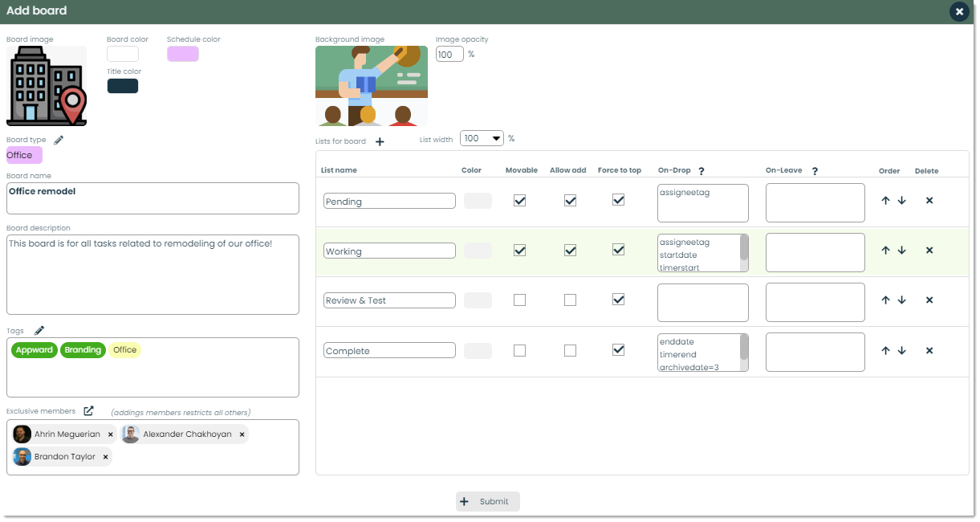Image resolution: width=980 pixels, height=522 pixels.
Task: Move the Complete list up with the arrow
Action: coord(885,350)
